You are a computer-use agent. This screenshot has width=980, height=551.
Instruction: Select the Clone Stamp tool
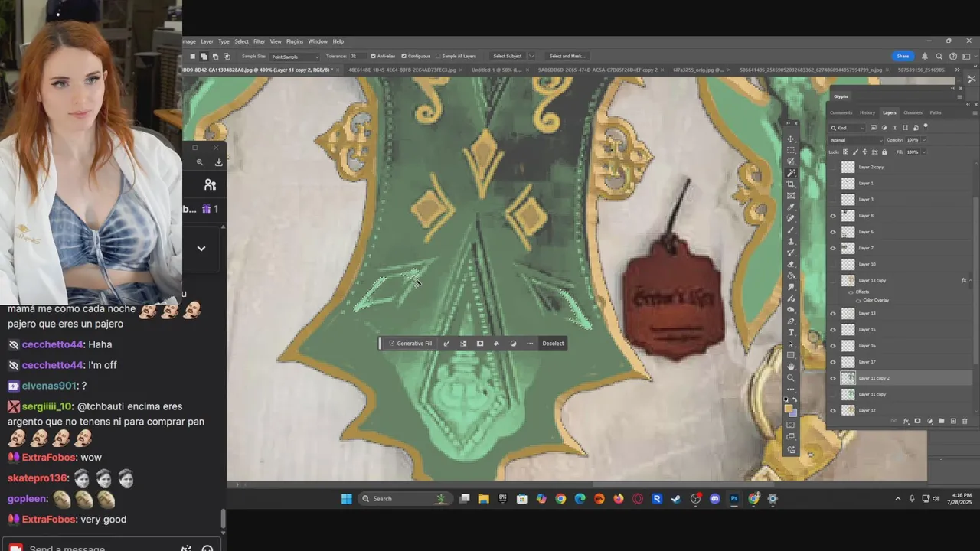click(791, 242)
